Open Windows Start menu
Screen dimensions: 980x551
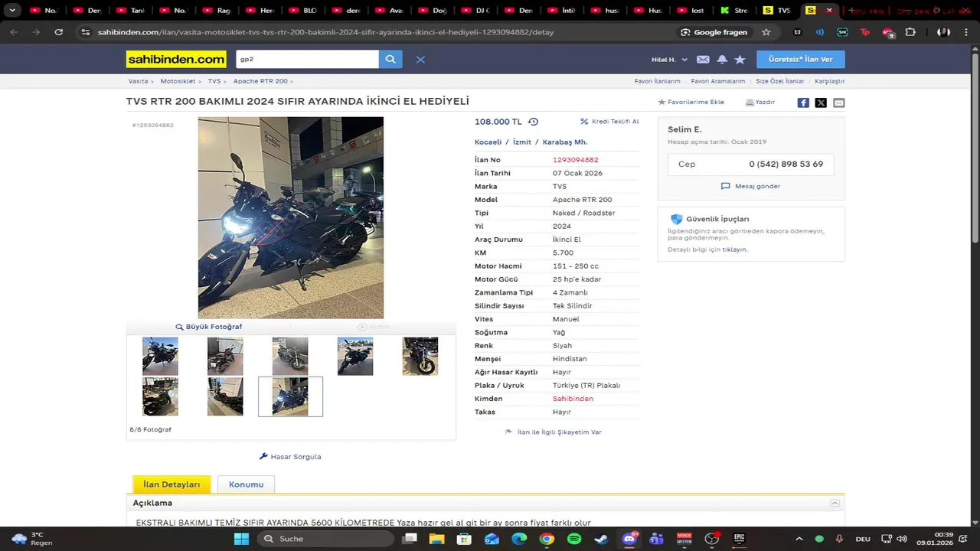coord(241,539)
